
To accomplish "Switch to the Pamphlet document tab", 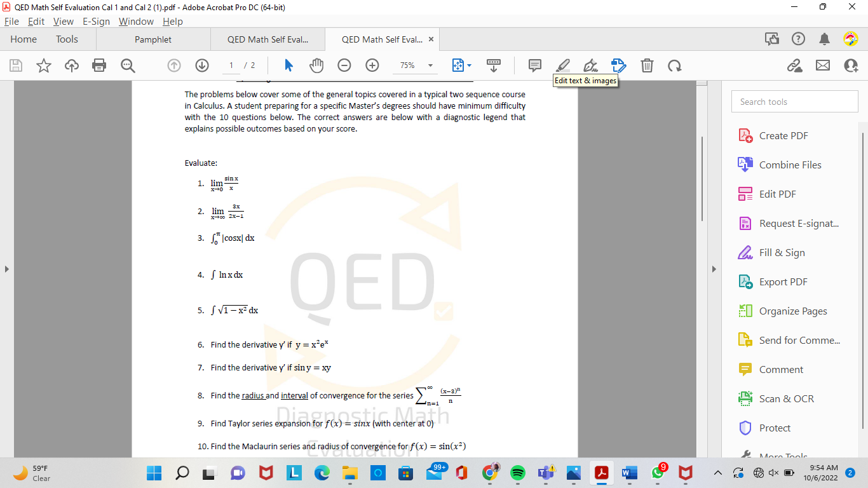I will tap(153, 39).
